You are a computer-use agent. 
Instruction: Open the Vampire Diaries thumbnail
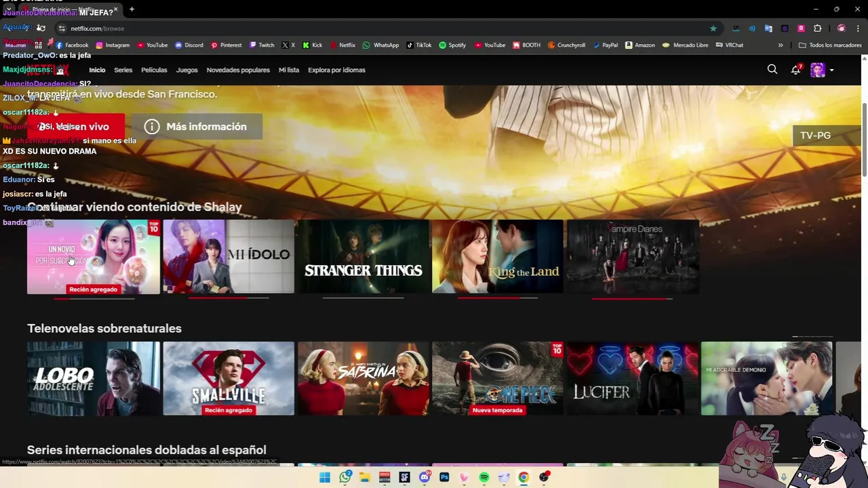coord(633,257)
